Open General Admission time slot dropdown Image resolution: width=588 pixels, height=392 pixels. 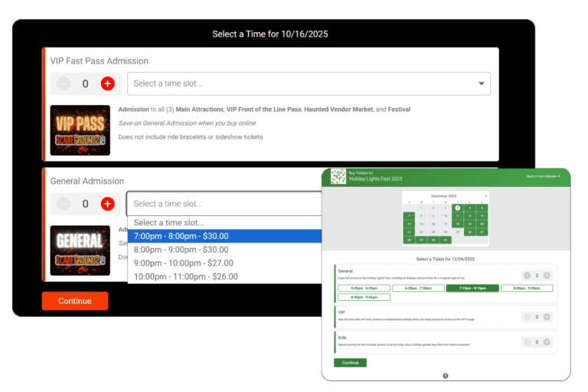click(x=224, y=204)
